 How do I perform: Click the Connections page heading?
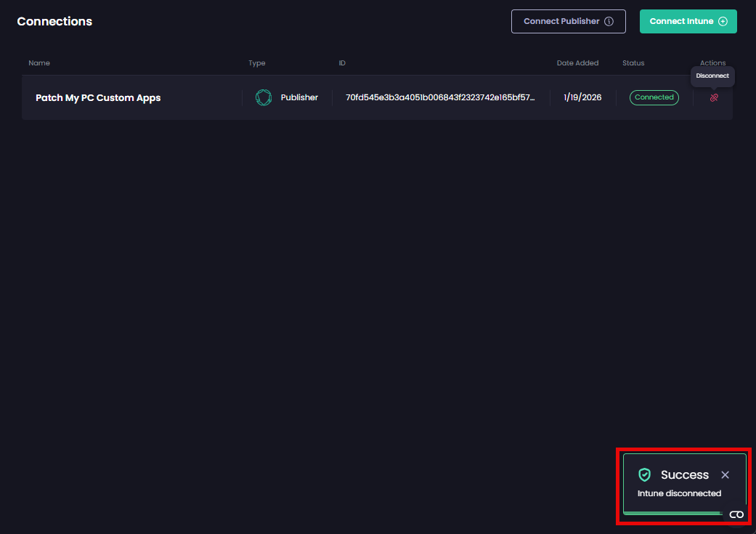[54, 21]
